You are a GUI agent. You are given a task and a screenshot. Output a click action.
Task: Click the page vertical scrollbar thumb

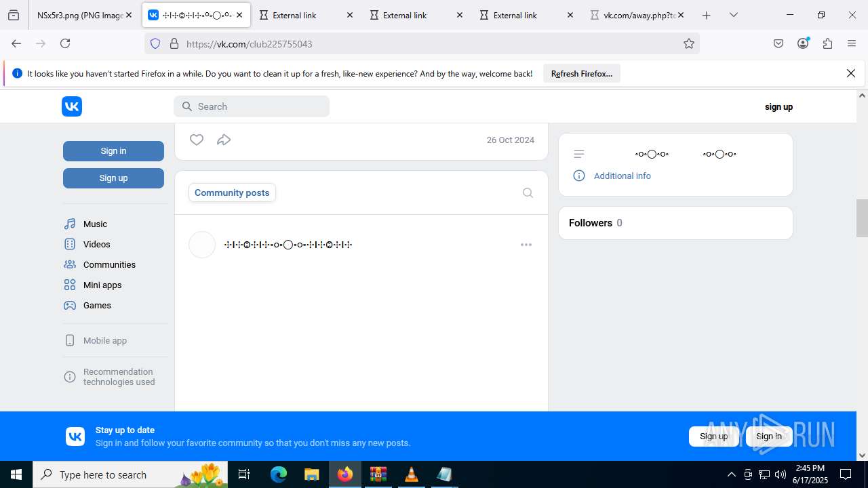point(862,218)
